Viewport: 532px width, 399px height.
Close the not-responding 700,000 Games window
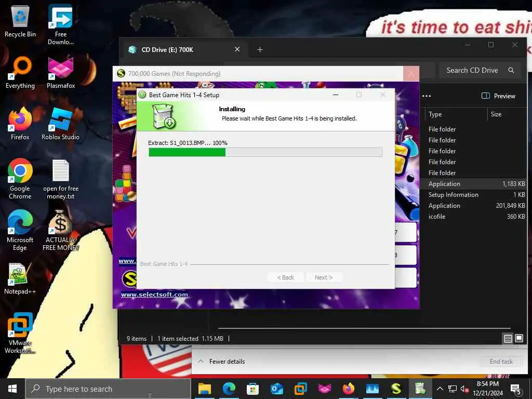pyautogui.click(x=411, y=74)
